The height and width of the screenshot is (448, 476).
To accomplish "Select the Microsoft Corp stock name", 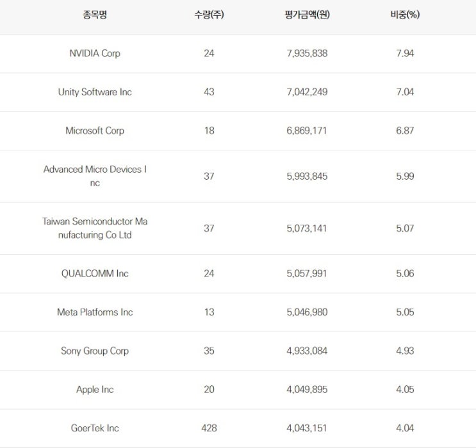I will tap(95, 131).
